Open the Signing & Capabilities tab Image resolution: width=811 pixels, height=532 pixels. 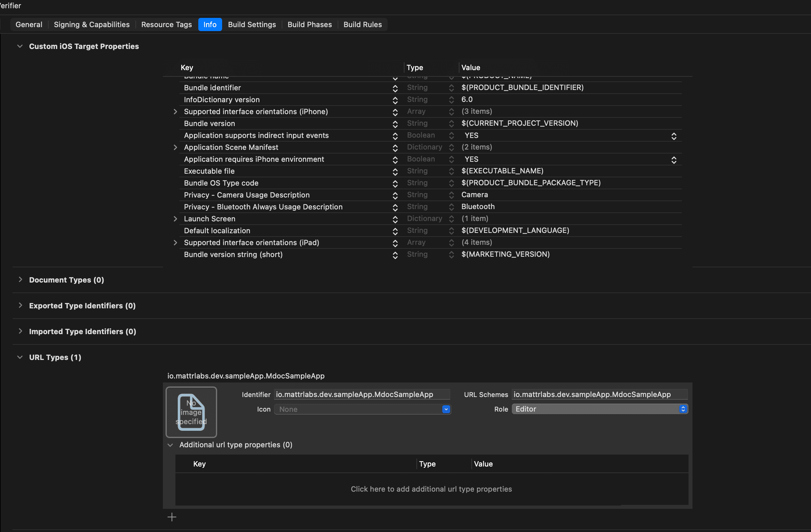92,24
